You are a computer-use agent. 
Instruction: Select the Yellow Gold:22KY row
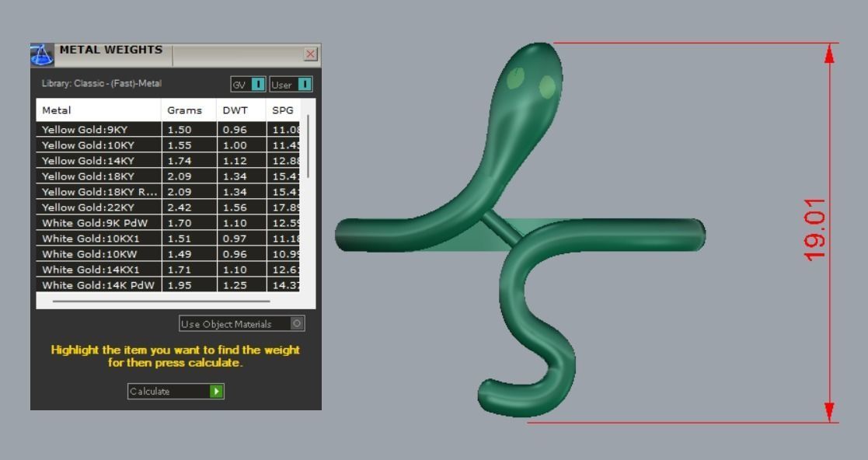(x=169, y=207)
